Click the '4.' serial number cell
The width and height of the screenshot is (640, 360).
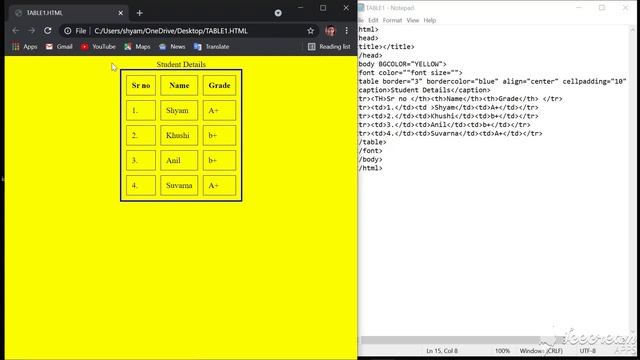coord(141,185)
